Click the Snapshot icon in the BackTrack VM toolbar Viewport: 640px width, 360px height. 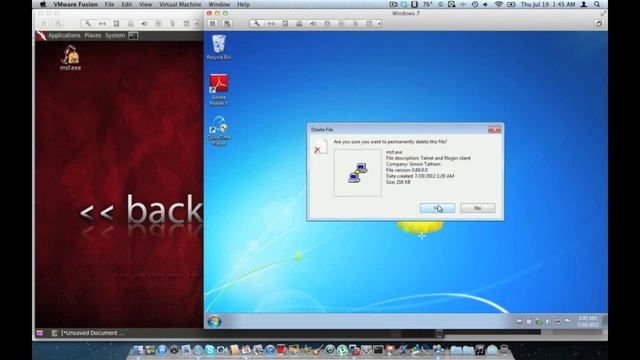pyautogui.click(x=58, y=24)
